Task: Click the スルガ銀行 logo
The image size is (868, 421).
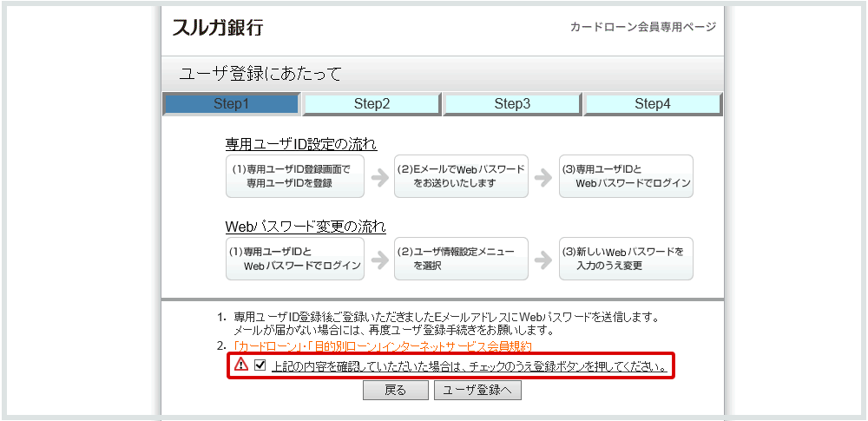Action: pos(218,27)
